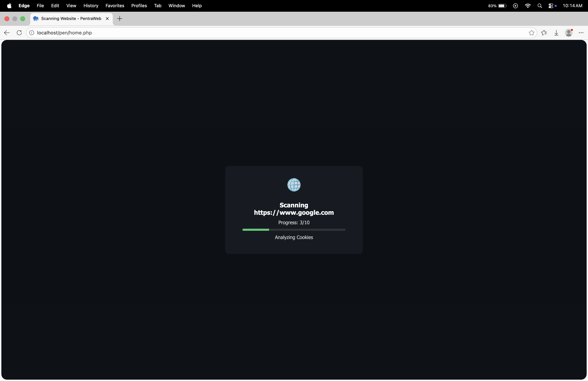Open the History menu
This screenshot has height=381, width=588.
[91, 6]
